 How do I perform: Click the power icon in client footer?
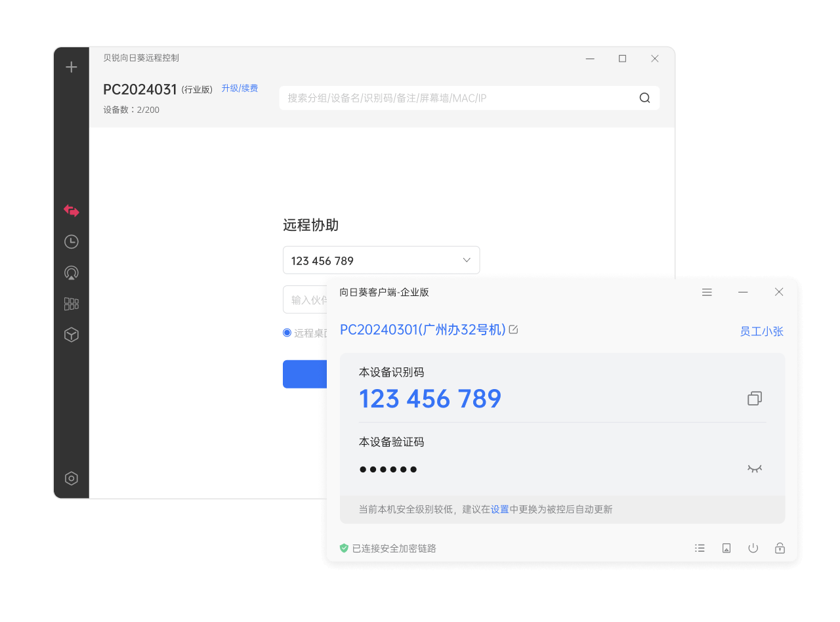click(753, 548)
